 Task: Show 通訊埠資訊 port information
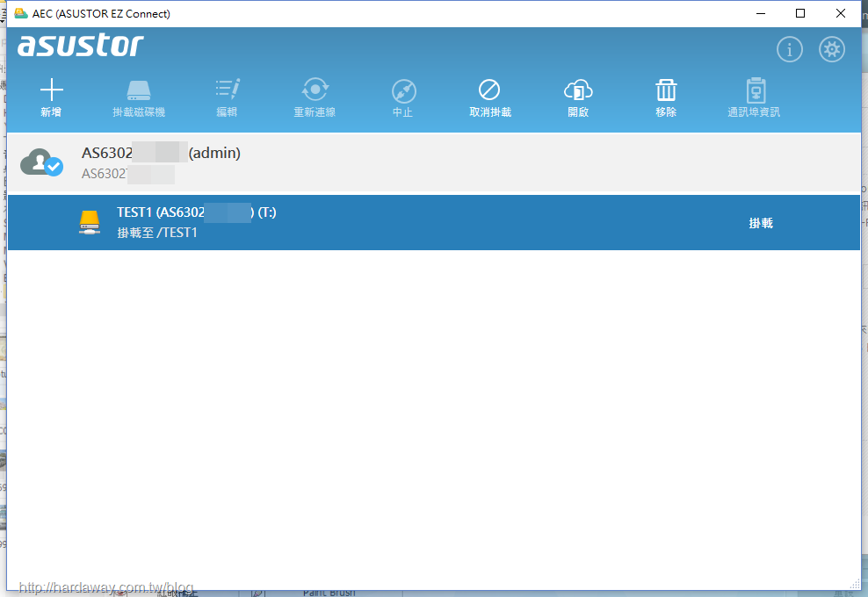755,90
